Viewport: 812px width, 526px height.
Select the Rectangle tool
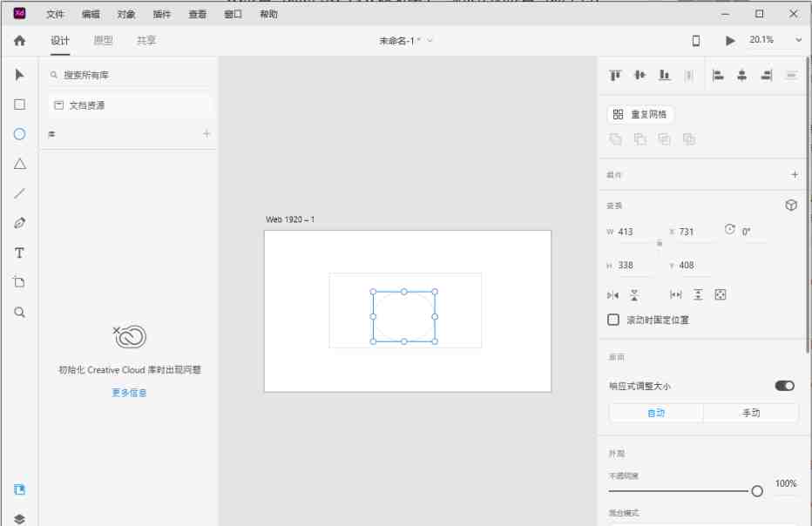click(19, 105)
